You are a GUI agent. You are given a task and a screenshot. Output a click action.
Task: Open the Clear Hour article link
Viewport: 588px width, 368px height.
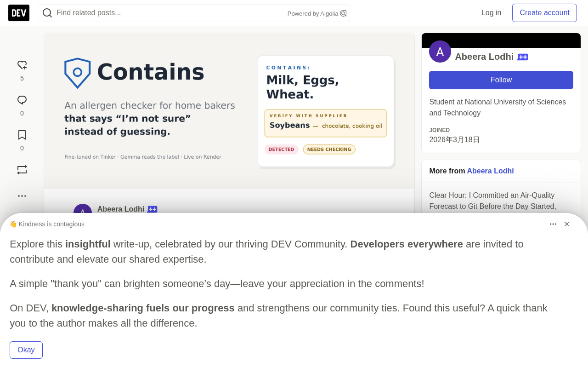coord(492,201)
